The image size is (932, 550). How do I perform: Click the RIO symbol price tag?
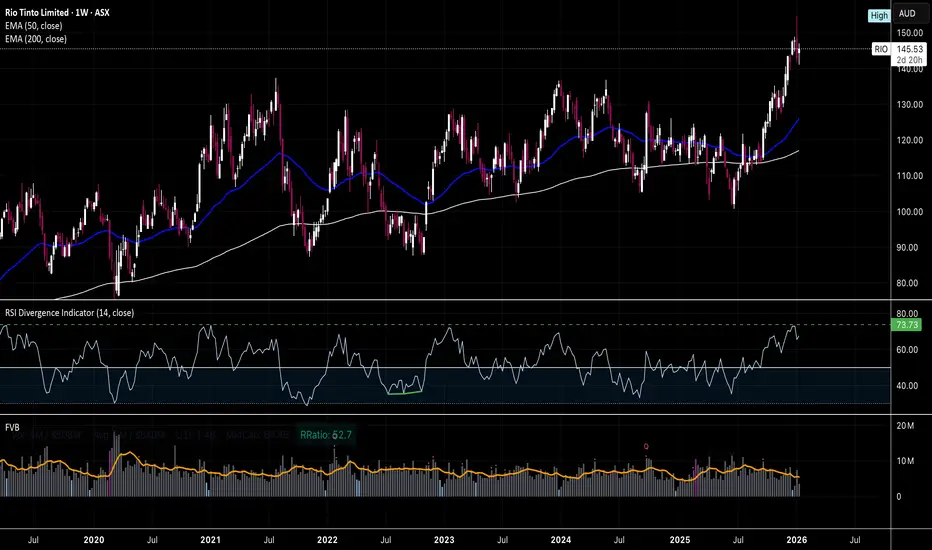point(877,48)
